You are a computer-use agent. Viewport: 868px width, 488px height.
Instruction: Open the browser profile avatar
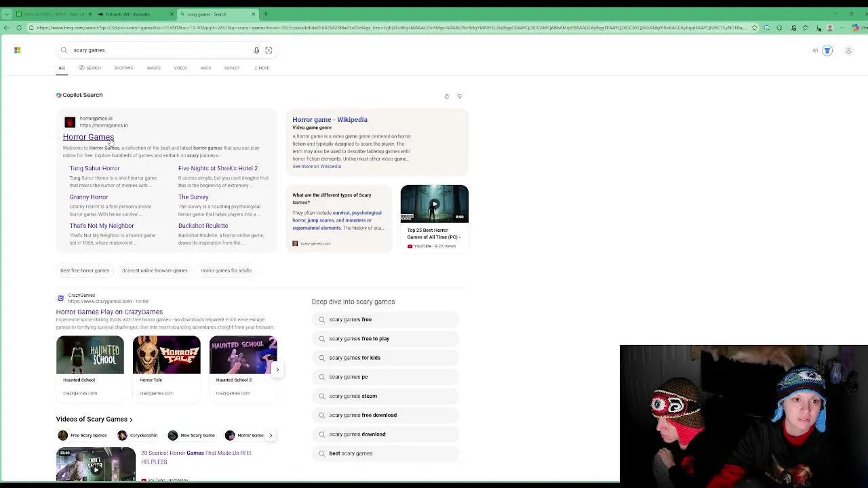tap(829, 28)
